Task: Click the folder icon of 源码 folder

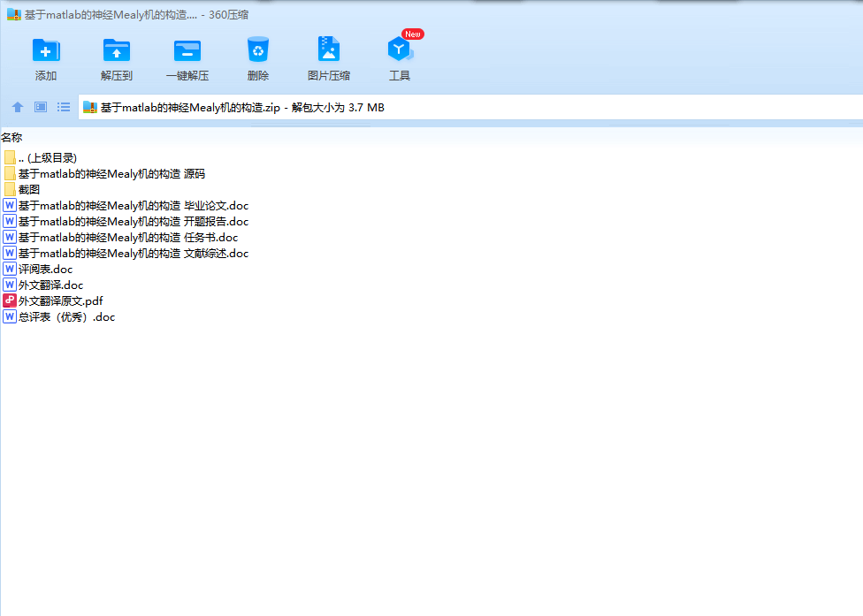Action: coord(10,174)
